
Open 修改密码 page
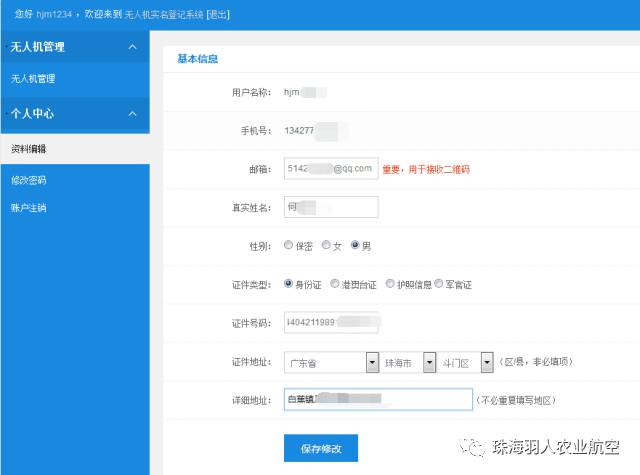coord(28,180)
